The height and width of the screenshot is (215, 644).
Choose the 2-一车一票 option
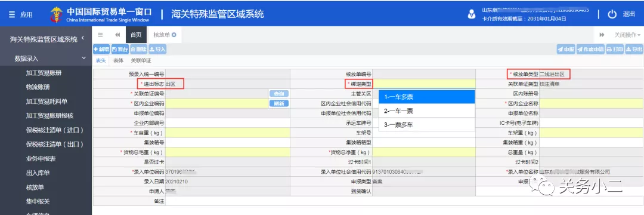tap(426, 111)
